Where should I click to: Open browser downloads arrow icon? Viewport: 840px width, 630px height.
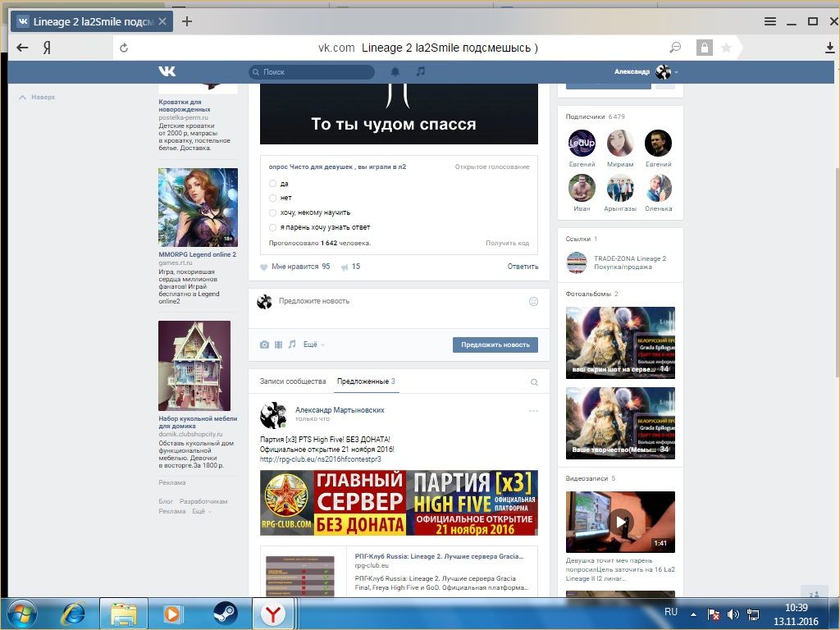(830, 48)
